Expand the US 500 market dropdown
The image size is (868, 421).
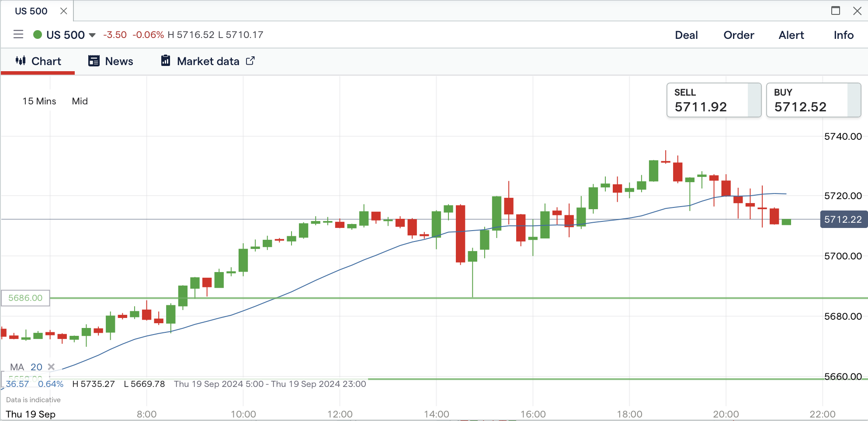click(x=92, y=35)
